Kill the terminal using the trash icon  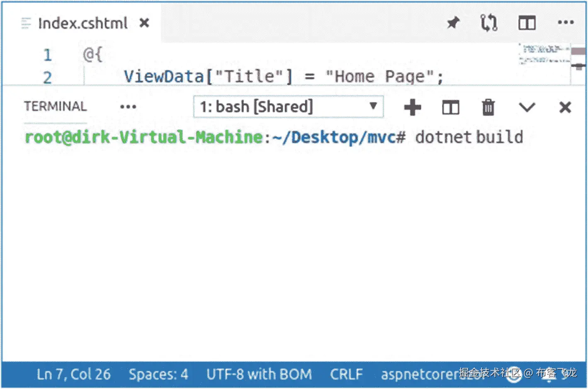(488, 107)
